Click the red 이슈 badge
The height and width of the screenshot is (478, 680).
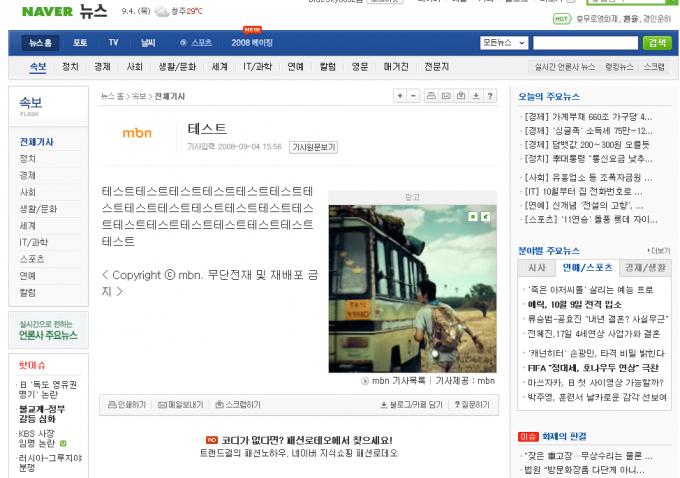pyautogui.click(x=528, y=436)
